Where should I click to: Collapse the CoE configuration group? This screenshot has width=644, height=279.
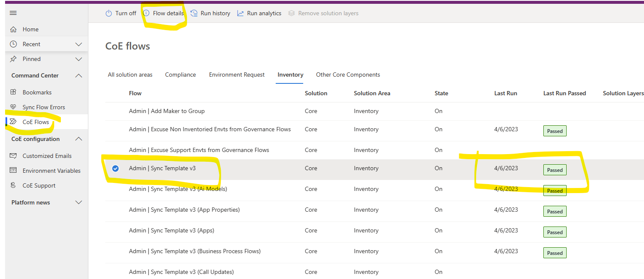point(78,139)
